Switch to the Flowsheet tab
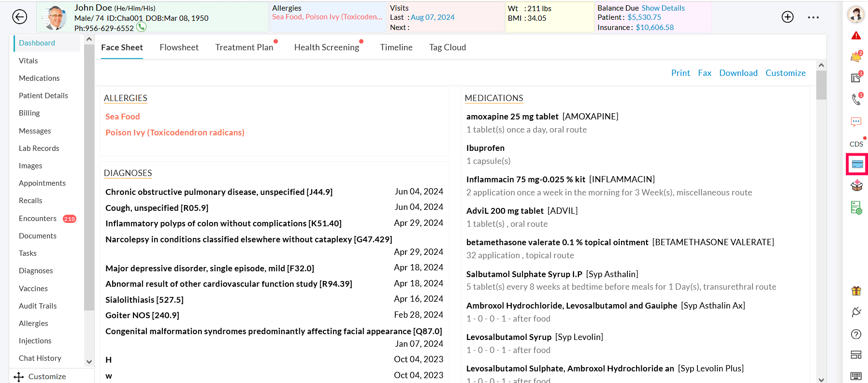The image size is (868, 383). pos(179,47)
